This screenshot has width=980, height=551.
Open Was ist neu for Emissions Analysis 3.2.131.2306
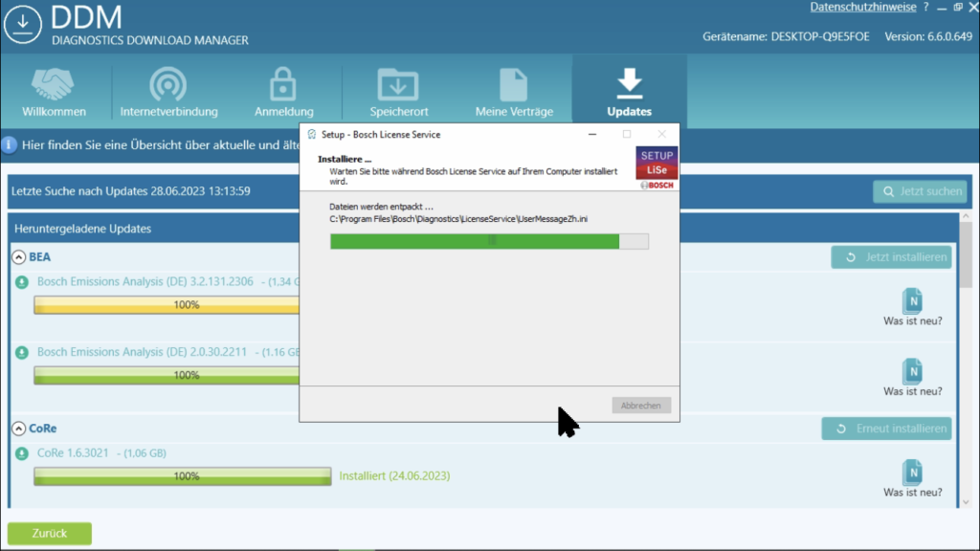912,307
